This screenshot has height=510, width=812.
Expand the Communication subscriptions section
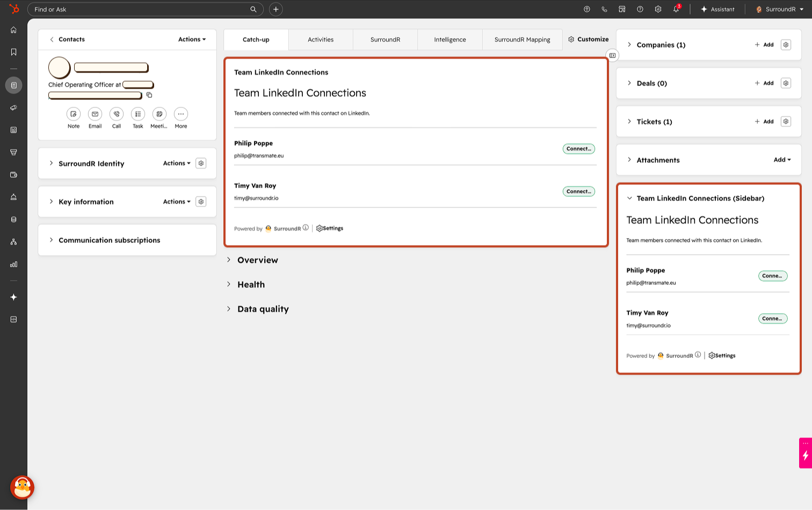pyautogui.click(x=52, y=240)
